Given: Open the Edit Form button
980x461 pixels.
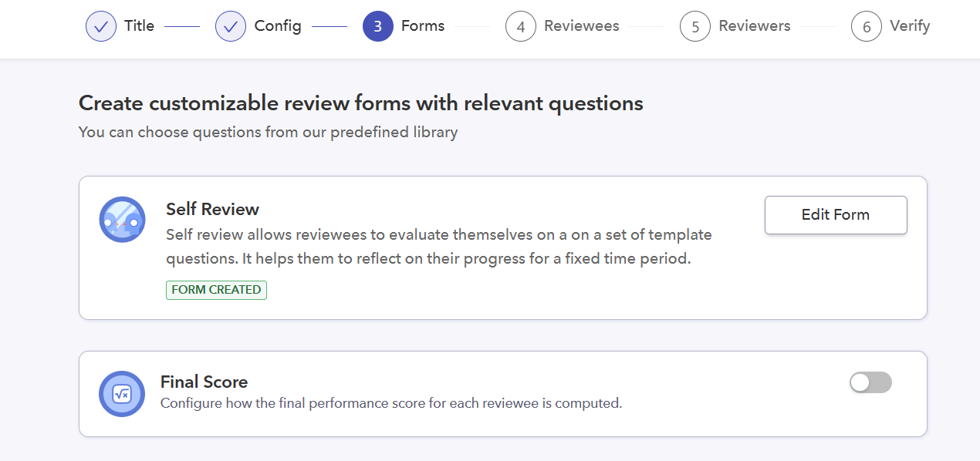Looking at the screenshot, I should tap(836, 215).
